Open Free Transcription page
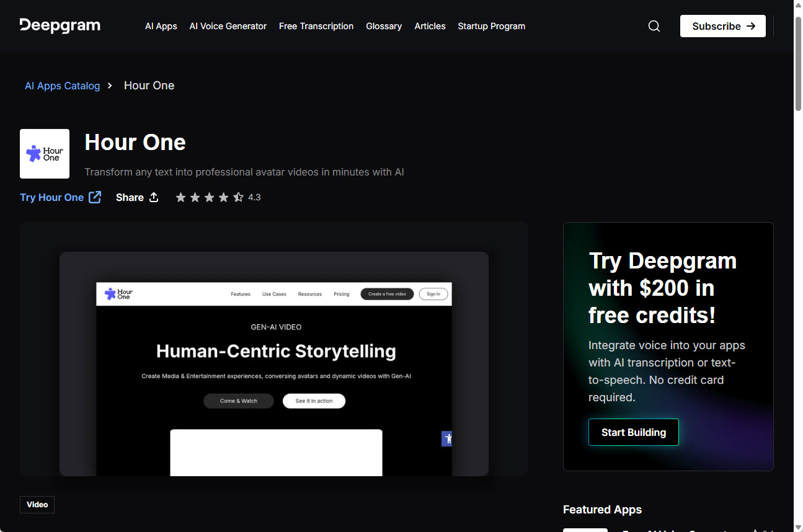 (x=316, y=26)
